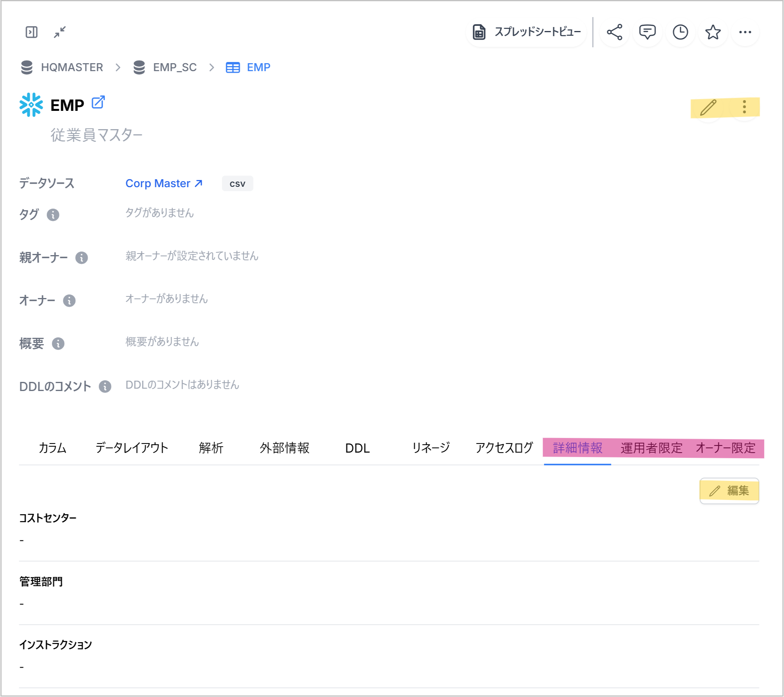Click the 管理部門 field label

41,582
